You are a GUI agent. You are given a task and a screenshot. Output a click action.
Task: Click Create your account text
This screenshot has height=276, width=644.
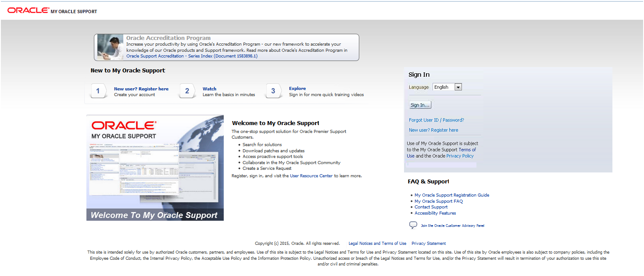[x=135, y=94]
